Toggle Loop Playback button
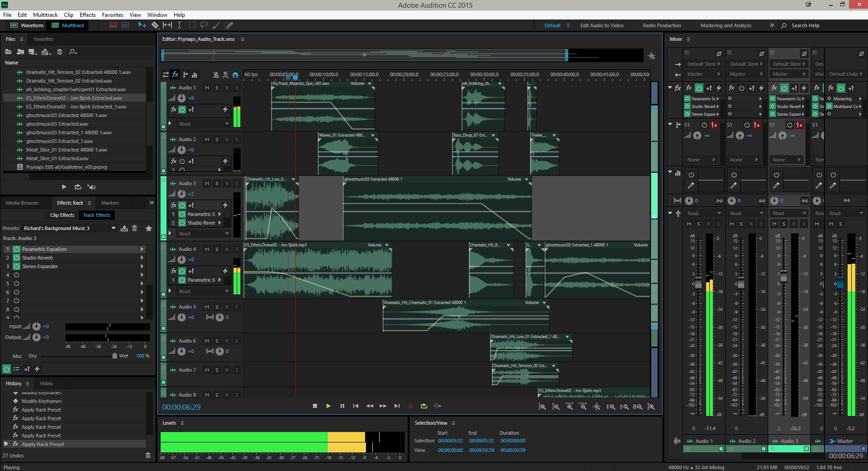The height and width of the screenshot is (471, 868). tap(424, 406)
